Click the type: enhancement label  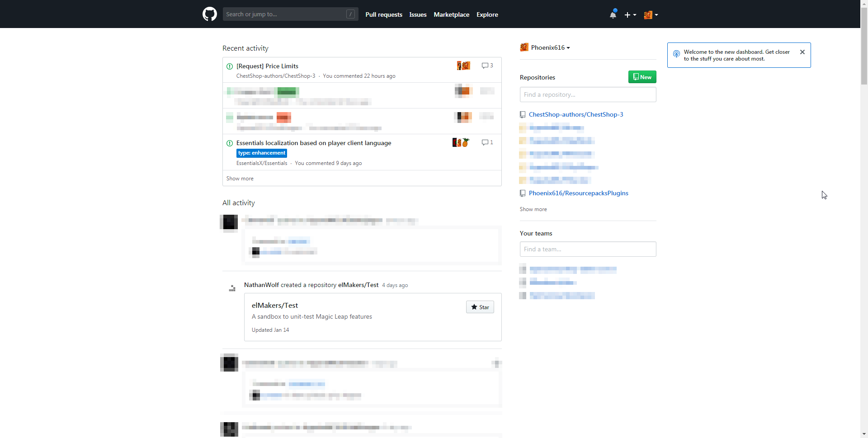(262, 153)
